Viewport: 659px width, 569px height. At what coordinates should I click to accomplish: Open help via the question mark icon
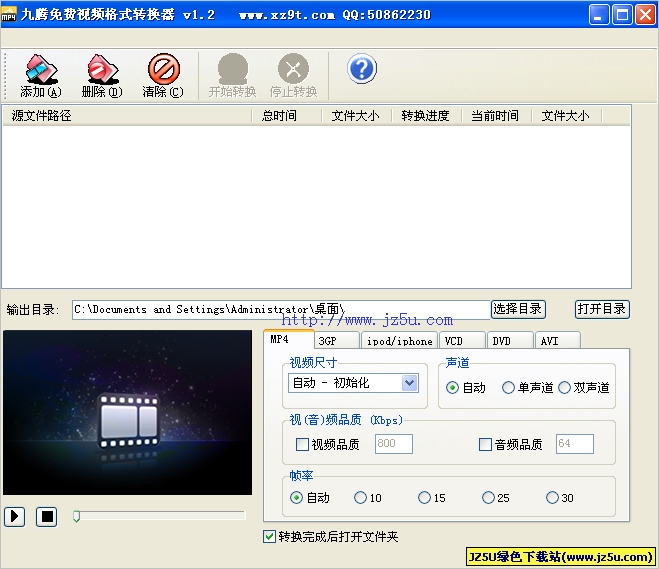361,68
